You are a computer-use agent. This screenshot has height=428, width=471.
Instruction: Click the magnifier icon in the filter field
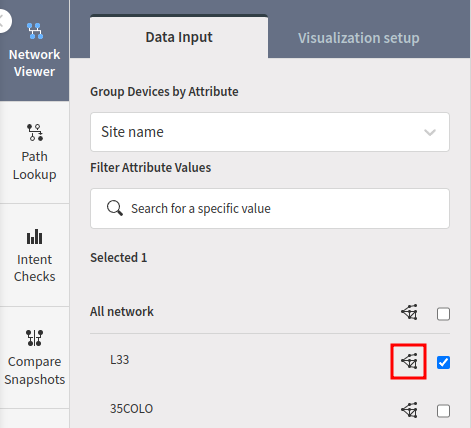(115, 208)
